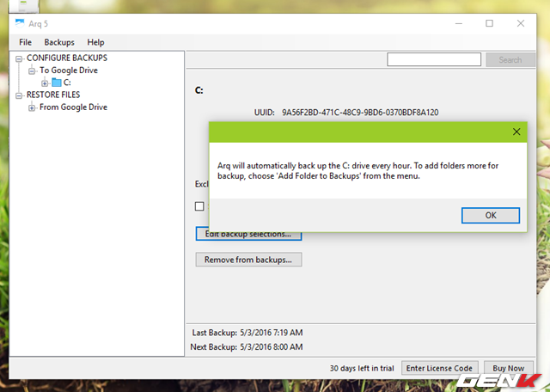Image resolution: width=550 pixels, height=392 pixels.
Task: Expand the From Google Drive node
Action: point(32,107)
